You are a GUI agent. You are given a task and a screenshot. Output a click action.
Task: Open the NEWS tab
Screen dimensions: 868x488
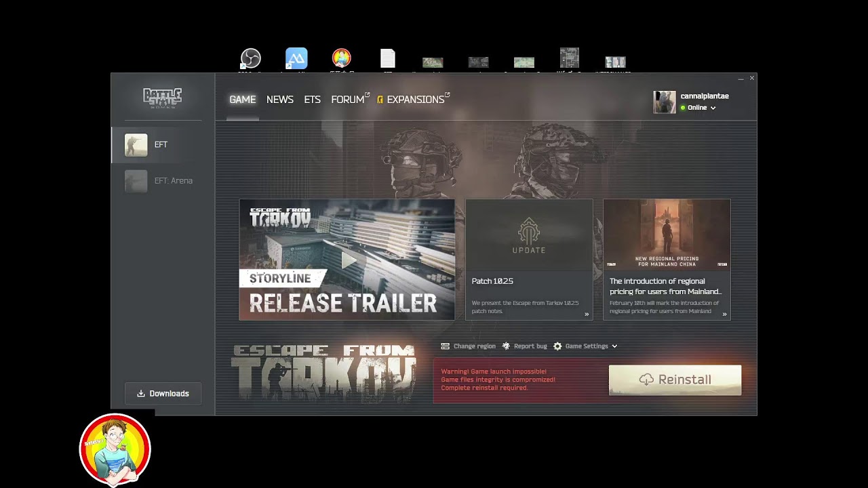[280, 100]
